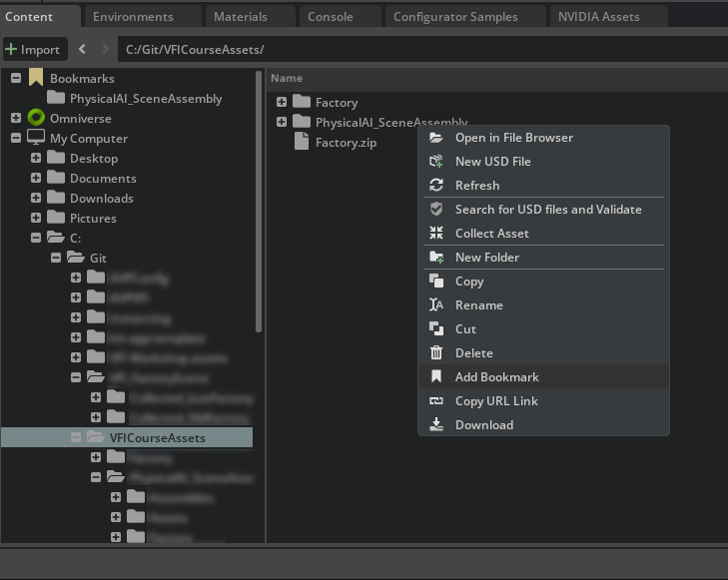Expand the Documents folder node

(36, 178)
